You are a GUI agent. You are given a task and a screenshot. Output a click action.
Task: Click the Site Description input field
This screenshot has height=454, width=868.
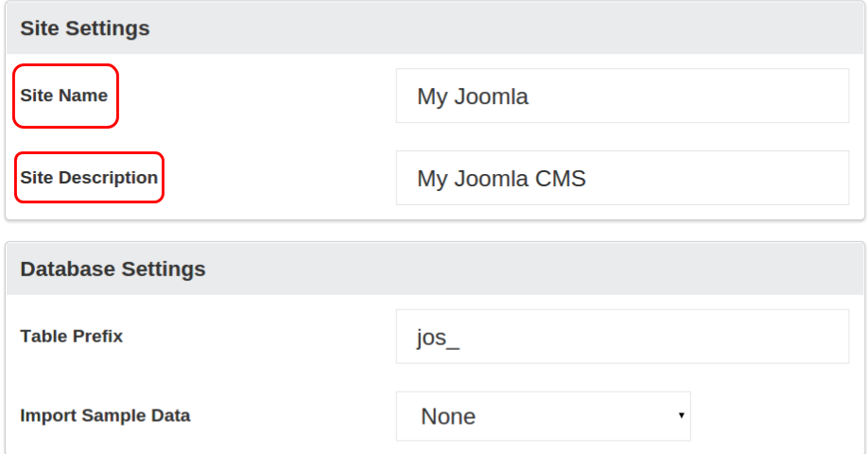(622, 178)
